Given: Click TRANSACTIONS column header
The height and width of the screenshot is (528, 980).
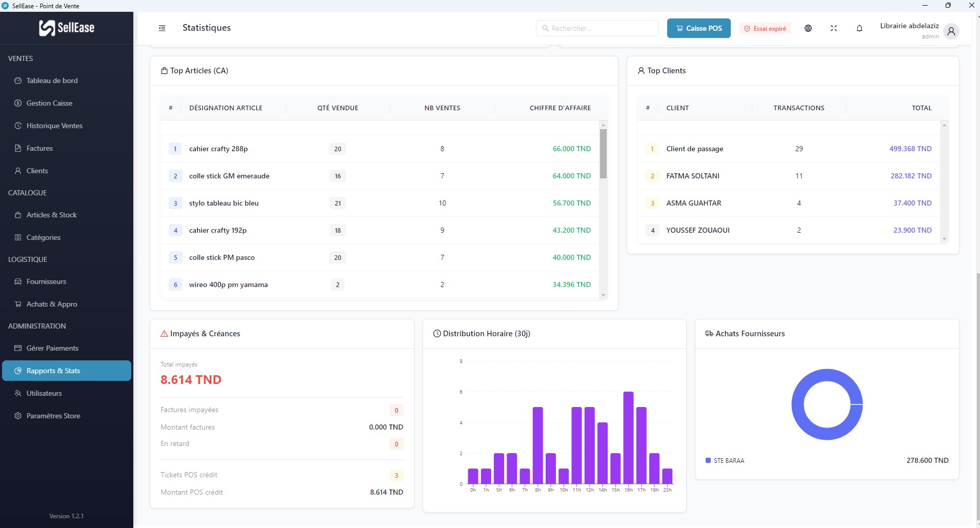Looking at the screenshot, I should [799, 108].
